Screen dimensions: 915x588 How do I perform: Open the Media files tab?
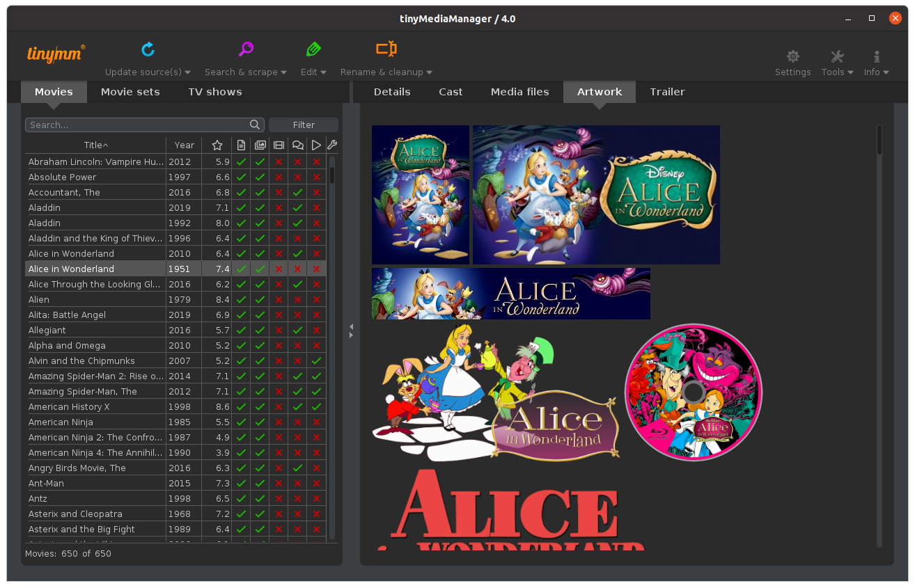point(519,92)
